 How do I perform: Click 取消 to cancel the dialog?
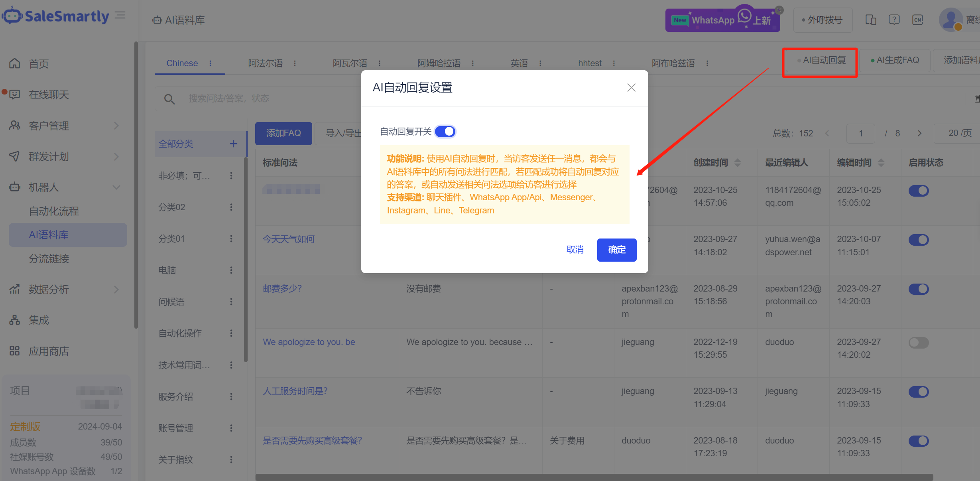click(x=575, y=250)
